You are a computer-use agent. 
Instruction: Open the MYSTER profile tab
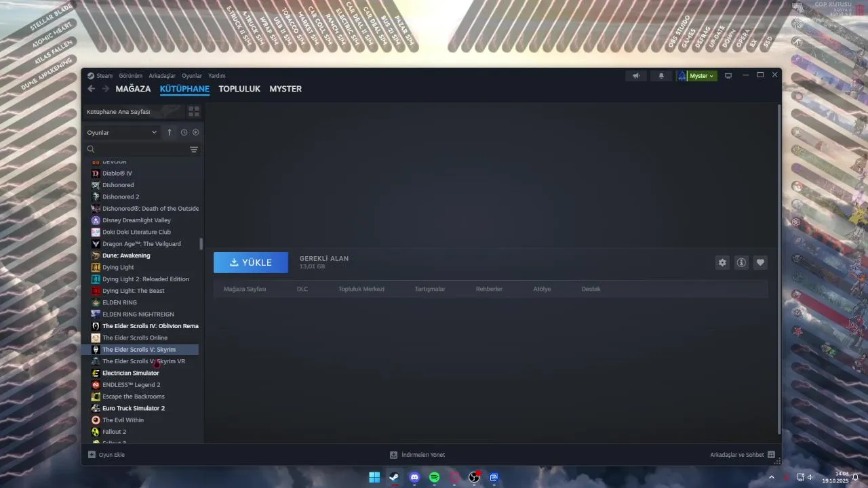(x=285, y=89)
